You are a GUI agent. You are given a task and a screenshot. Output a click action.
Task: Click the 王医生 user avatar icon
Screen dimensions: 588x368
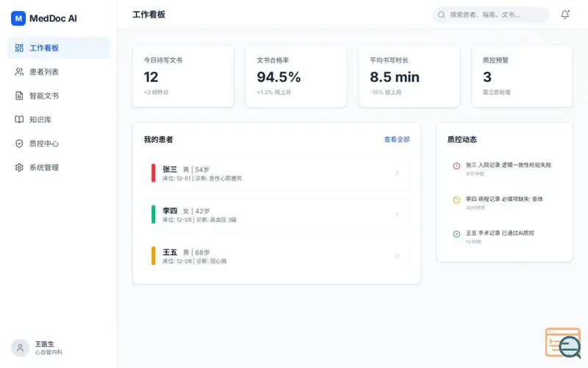coord(21,347)
